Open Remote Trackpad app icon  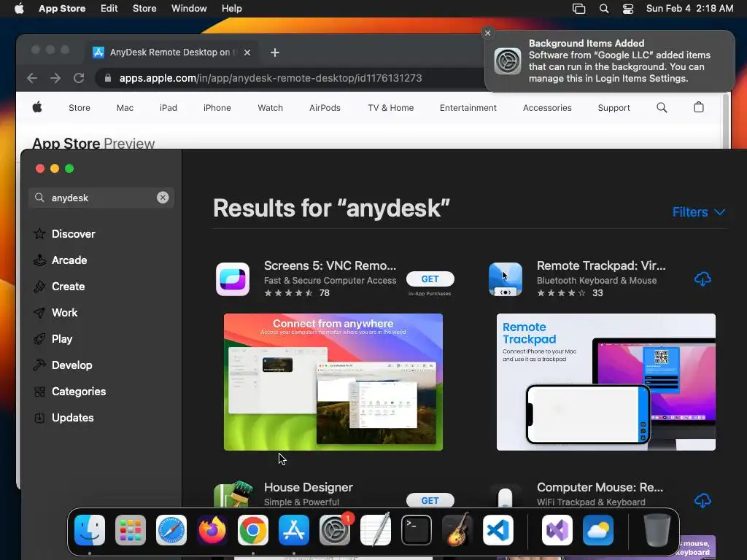[505, 279]
